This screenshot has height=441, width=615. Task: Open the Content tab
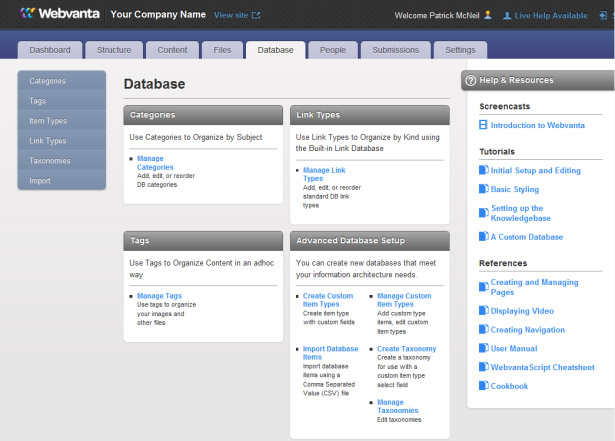(172, 50)
